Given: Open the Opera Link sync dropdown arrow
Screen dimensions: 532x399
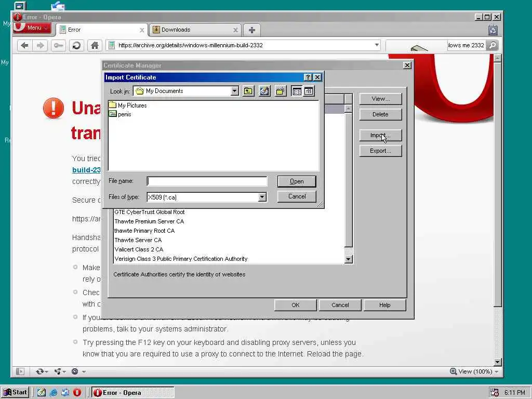Looking at the screenshot, I should 46,372.
